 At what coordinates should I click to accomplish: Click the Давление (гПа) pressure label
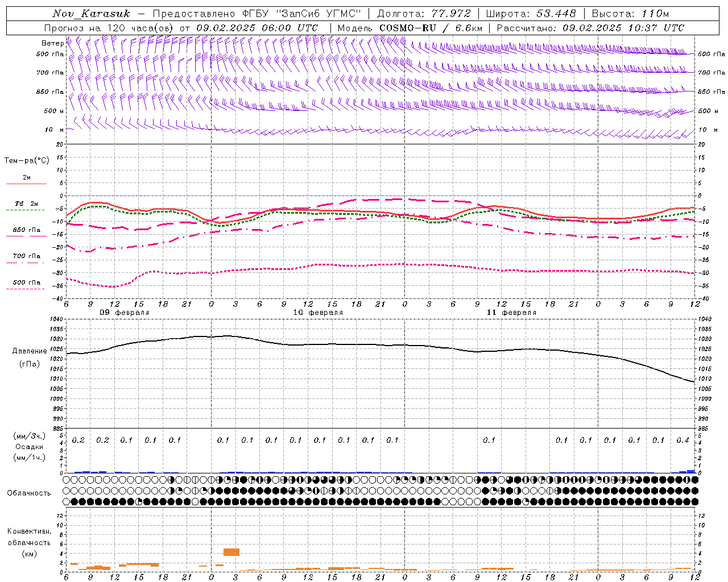click(30, 357)
